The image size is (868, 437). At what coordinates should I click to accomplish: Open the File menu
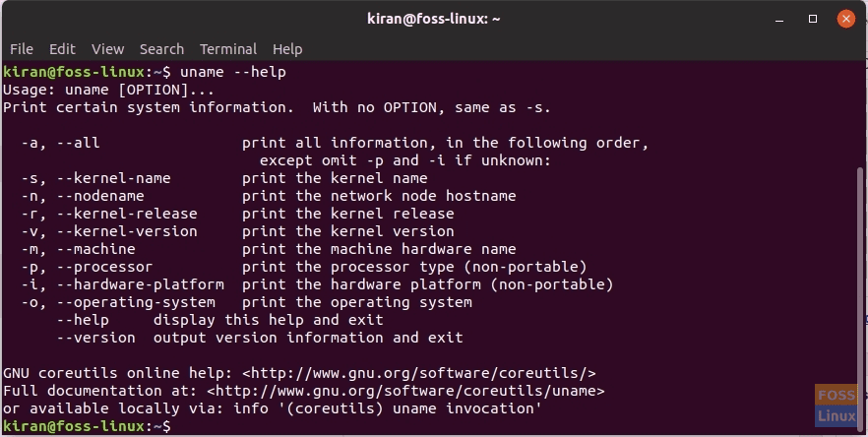click(x=22, y=48)
